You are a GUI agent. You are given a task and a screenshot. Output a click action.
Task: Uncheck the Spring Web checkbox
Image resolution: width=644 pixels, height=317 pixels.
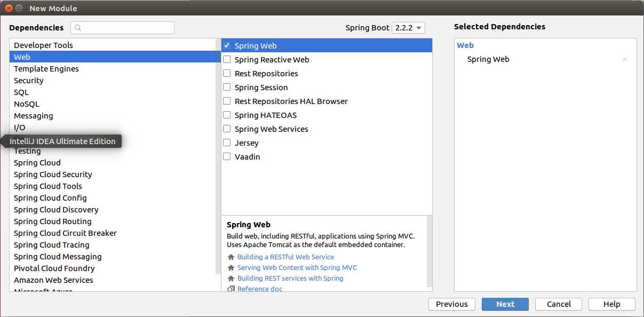pos(227,45)
